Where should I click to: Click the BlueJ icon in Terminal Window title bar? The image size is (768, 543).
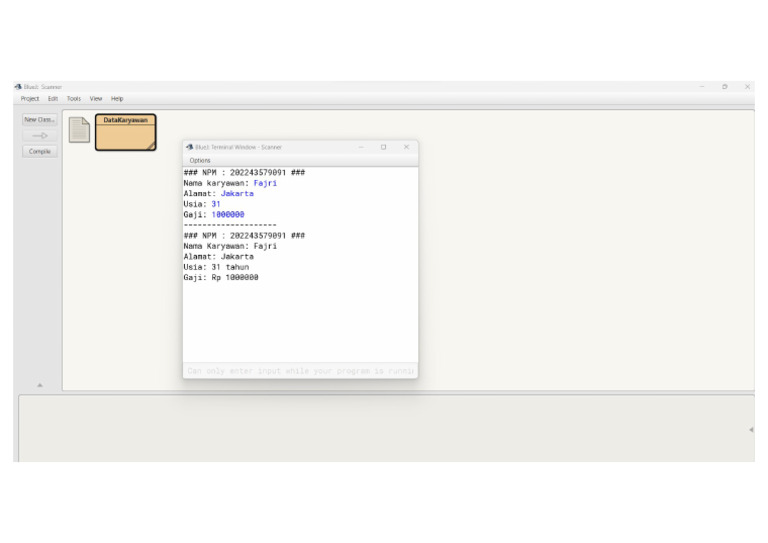tap(189, 147)
